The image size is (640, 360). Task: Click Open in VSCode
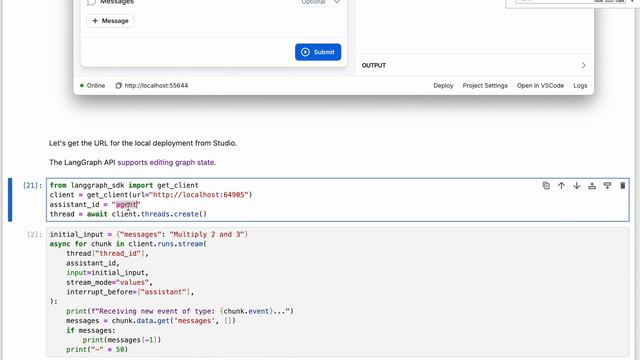coord(540,86)
